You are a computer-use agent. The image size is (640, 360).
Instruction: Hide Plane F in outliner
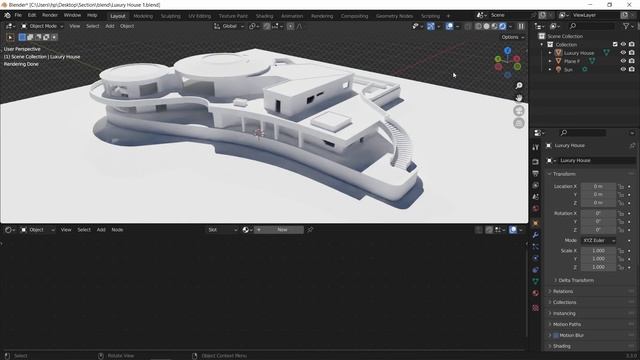tap(623, 61)
